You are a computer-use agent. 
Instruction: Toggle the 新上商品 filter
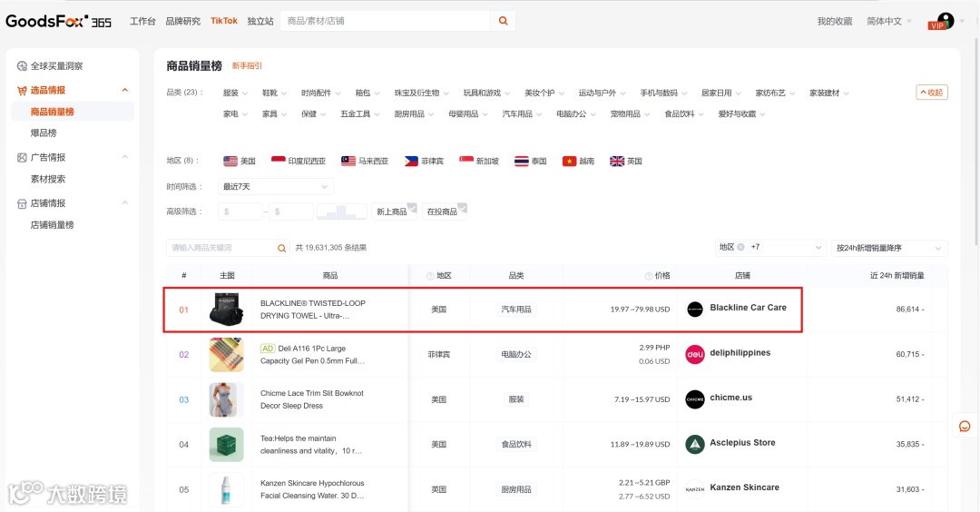394,212
